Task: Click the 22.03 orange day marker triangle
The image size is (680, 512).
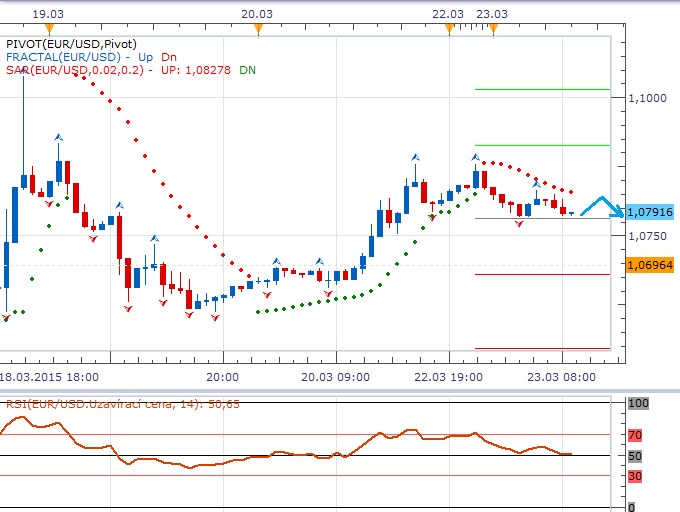Action: tap(449, 29)
